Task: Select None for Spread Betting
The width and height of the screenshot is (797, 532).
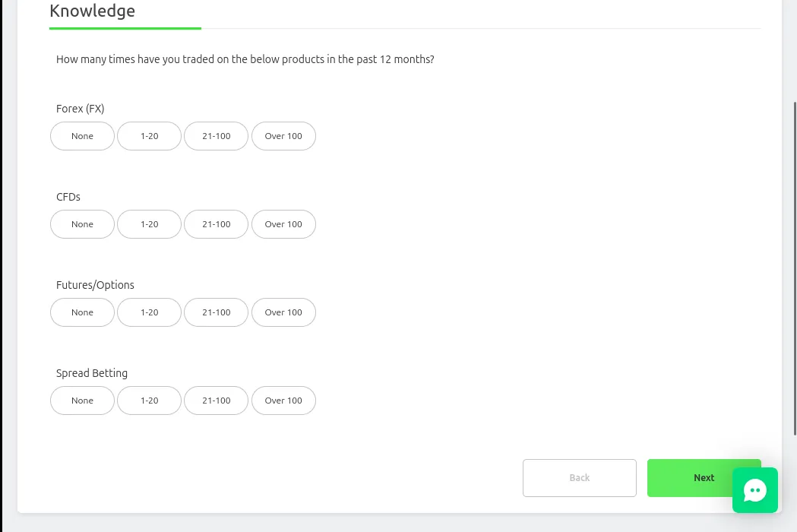Action: (x=82, y=401)
